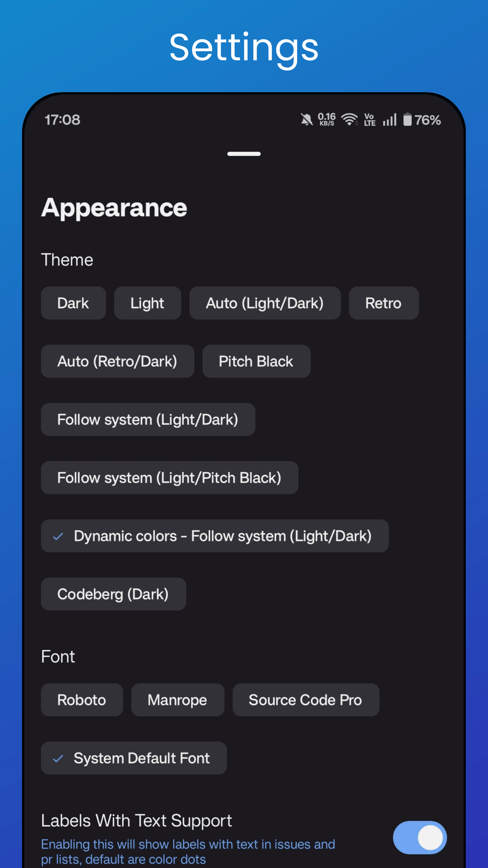Select the Roboto font chip

pyautogui.click(x=82, y=700)
